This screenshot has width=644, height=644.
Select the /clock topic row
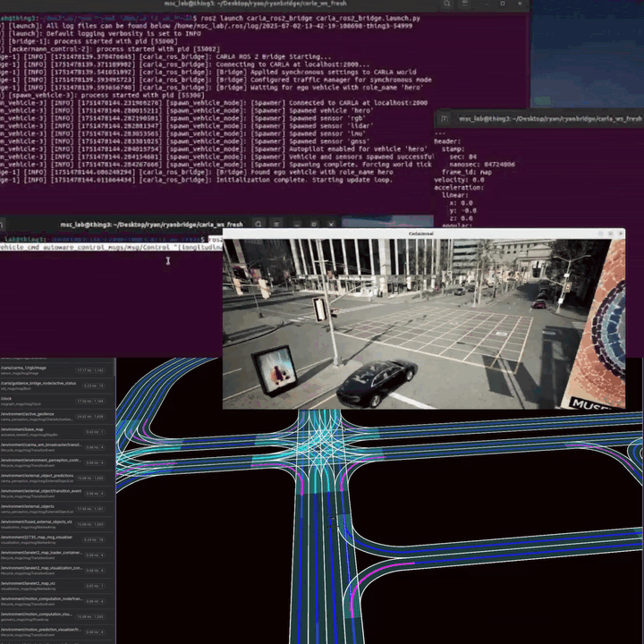point(57,402)
